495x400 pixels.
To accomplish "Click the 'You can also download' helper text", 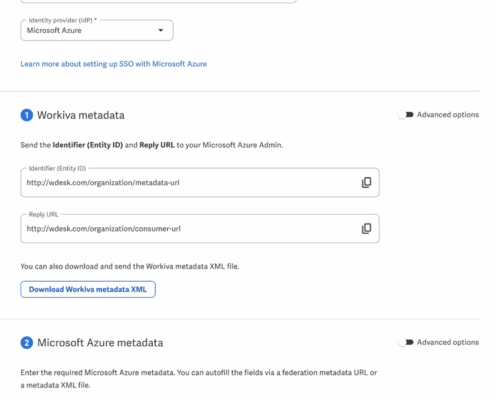I will (x=130, y=266).
